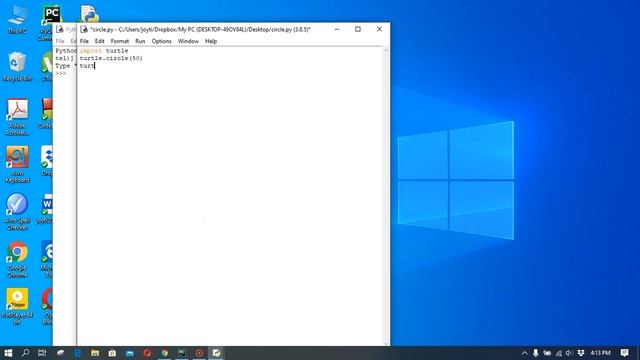Open volume control in system tray

(569, 353)
